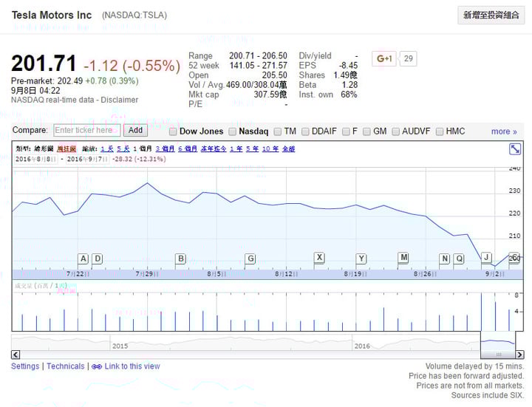Click the G+1 share button
The width and height of the screenshot is (532, 407).
(x=384, y=58)
